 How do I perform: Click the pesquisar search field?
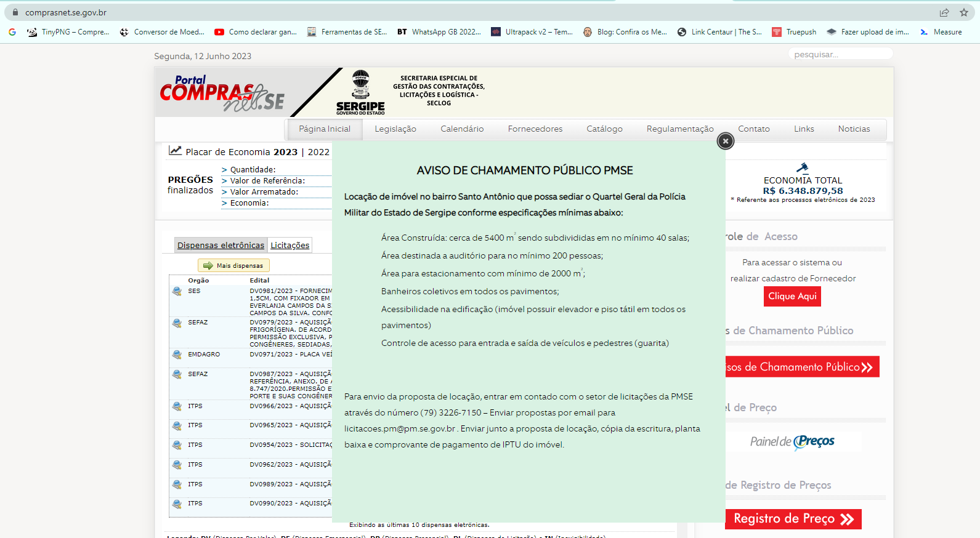[840, 55]
